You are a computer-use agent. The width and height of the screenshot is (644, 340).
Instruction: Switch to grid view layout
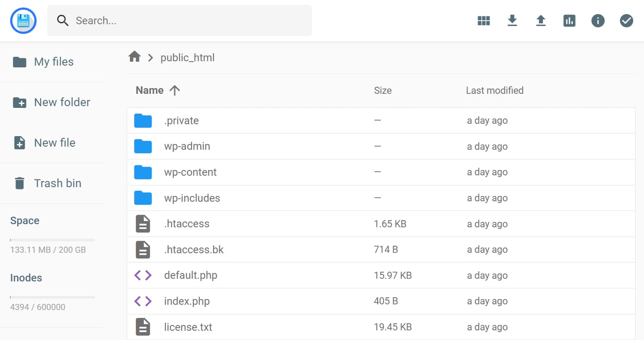[484, 21]
